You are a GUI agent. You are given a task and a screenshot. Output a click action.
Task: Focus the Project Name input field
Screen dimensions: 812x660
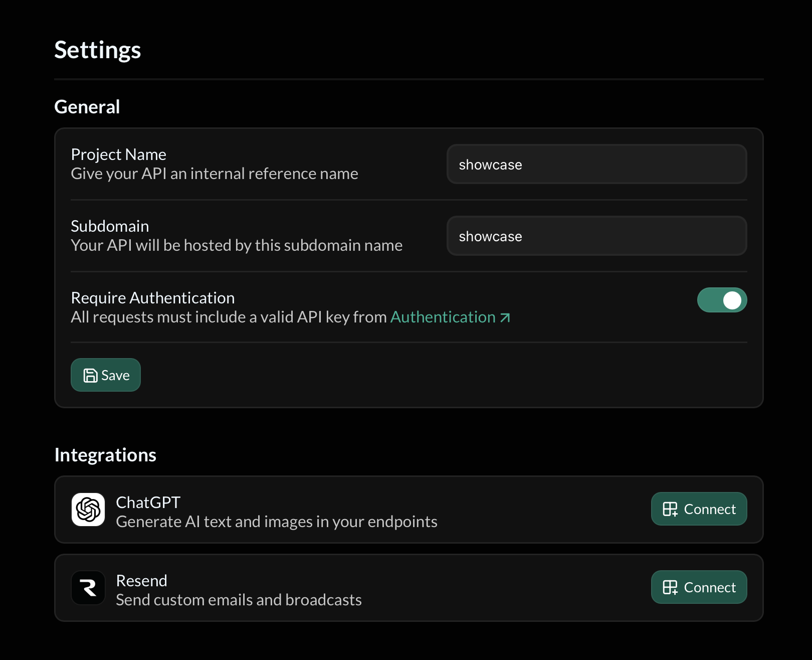[x=596, y=164]
